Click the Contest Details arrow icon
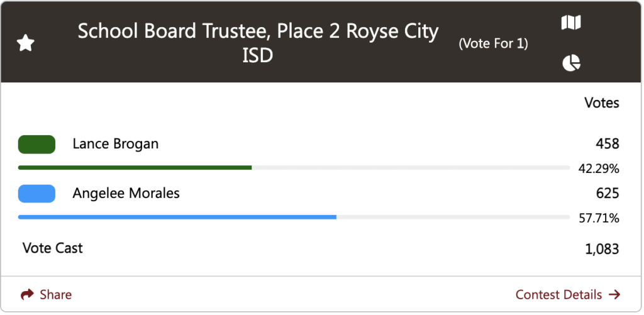 coord(614,294)
